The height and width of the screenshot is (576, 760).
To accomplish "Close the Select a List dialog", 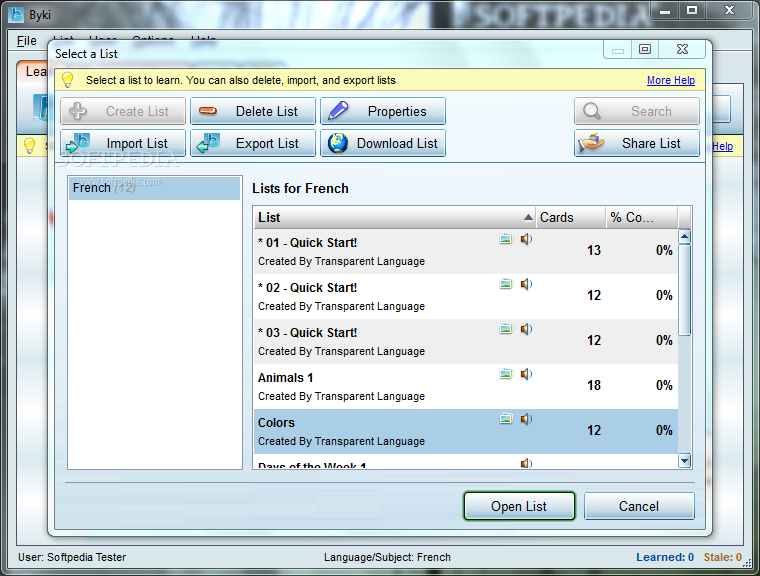I will click(x=682, y=49).
